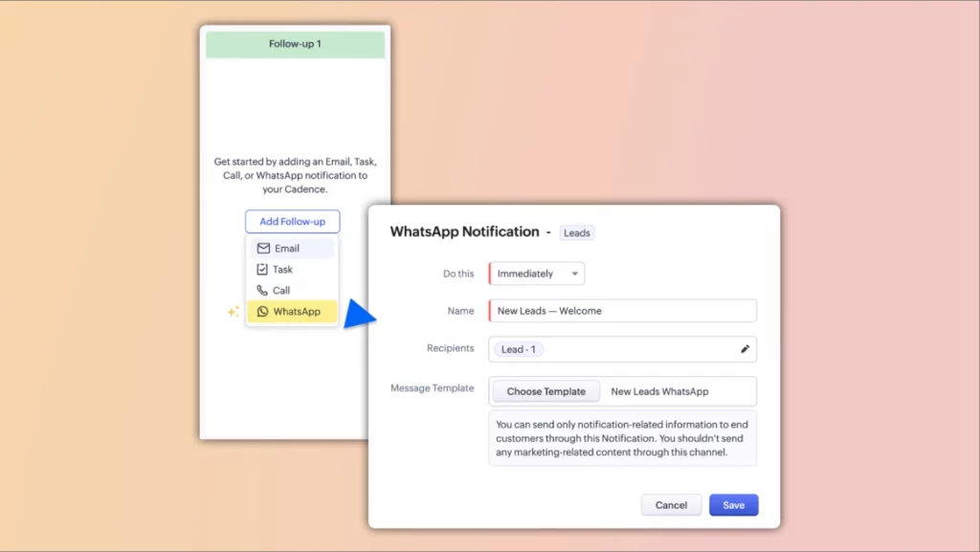
Task: Click the New Leads WhatsApp template name
Action: click(659, 391)
